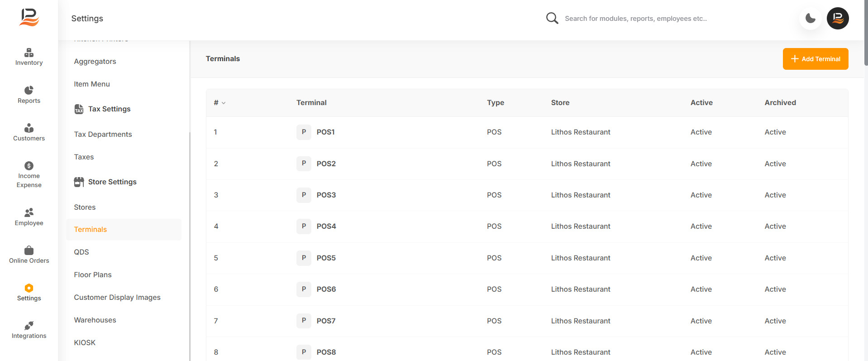Click POS6 row Active status
Screen dimensions: 868x361
click(701, 289)
